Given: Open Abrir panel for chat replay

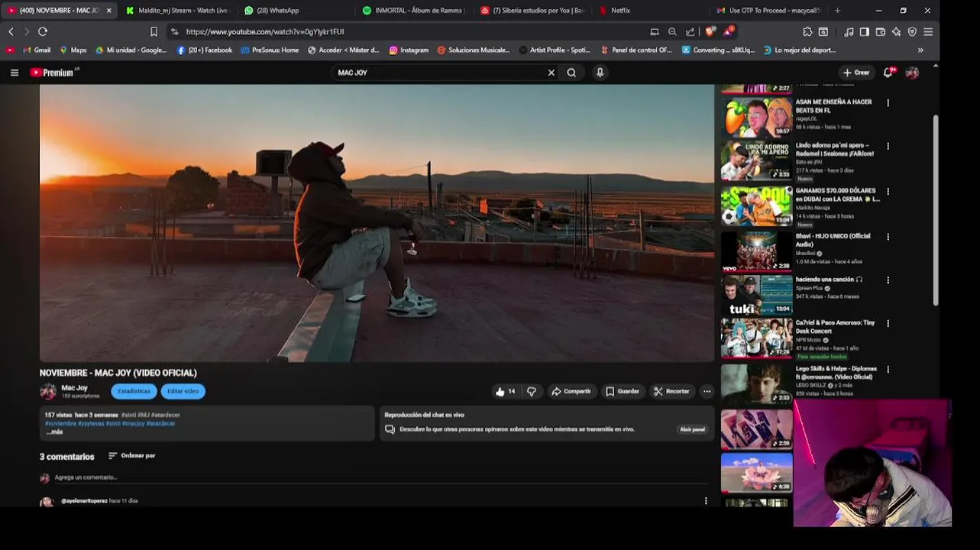Looking at the screenshot, I should coord(692,429).
